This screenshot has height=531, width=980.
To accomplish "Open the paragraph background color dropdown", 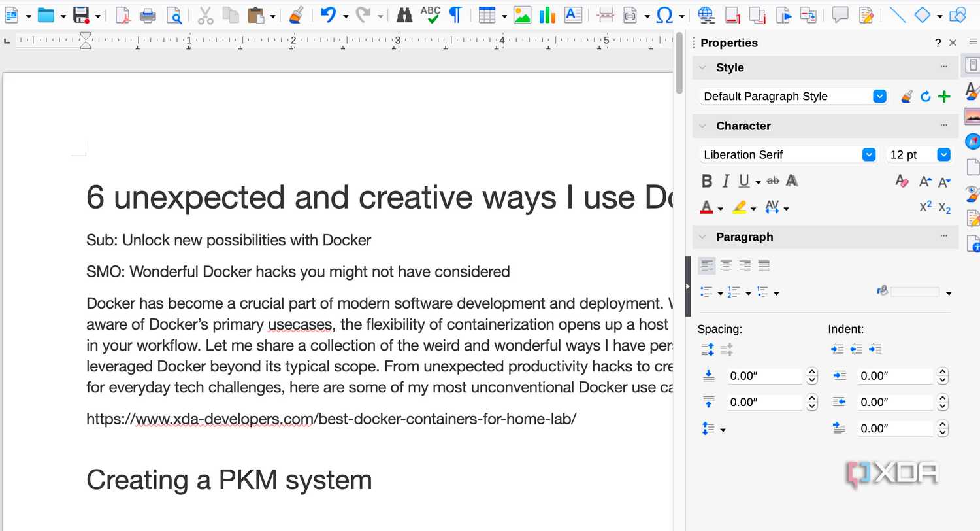I will pyautogui.click(x=949, y=293).
